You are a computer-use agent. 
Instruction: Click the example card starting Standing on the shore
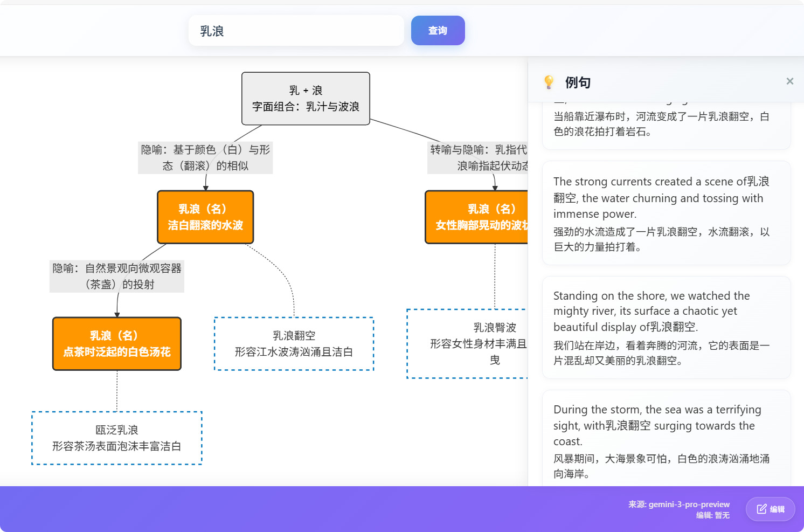pyautogui.click(x=666, y=327)
